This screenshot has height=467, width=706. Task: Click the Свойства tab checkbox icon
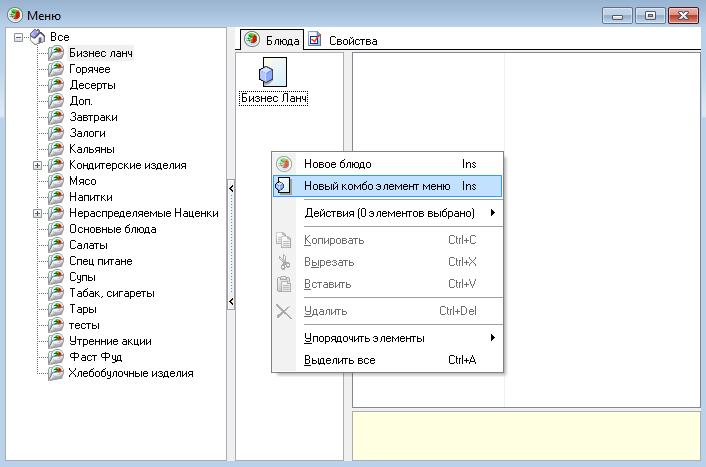click(315, 41)
